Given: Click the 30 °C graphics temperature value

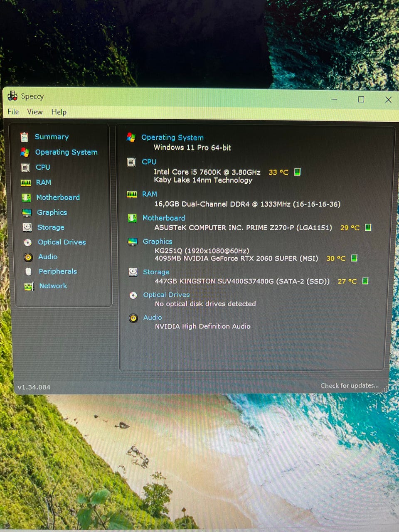Looking at the screenshot, I should pos(336,259).
